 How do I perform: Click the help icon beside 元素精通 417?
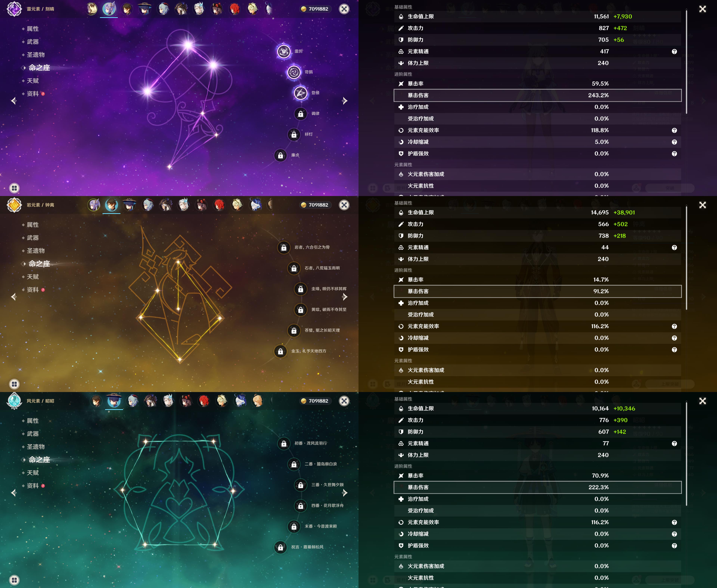[x=674, y=52]
